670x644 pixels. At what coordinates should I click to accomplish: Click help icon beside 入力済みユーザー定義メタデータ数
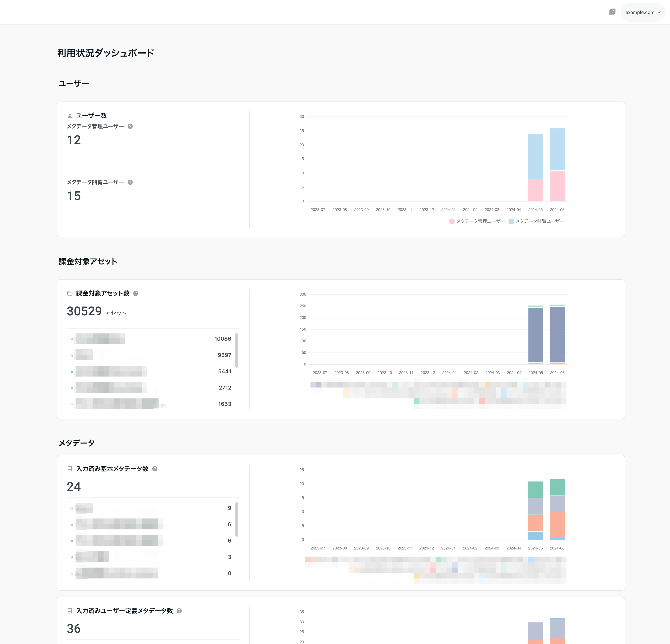[x=179, y=611]
